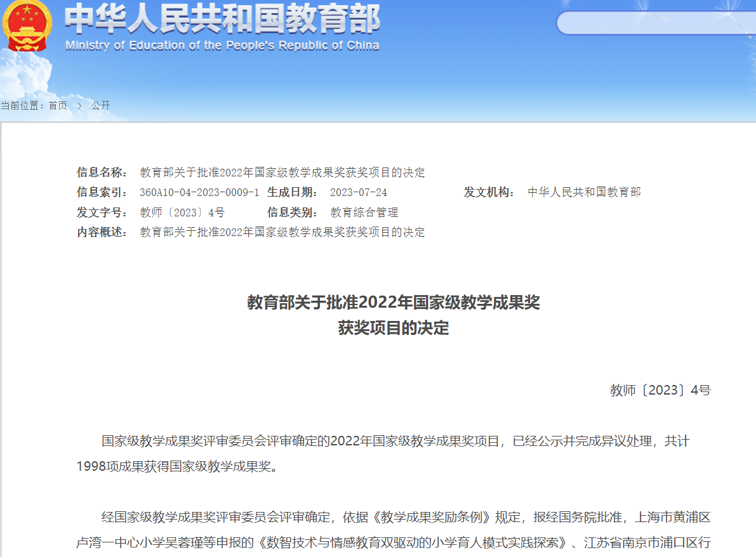This screenshot has height=557, width=756.
Task: Click the Ministry of Education English subtitle
Action: coord(222,45)
